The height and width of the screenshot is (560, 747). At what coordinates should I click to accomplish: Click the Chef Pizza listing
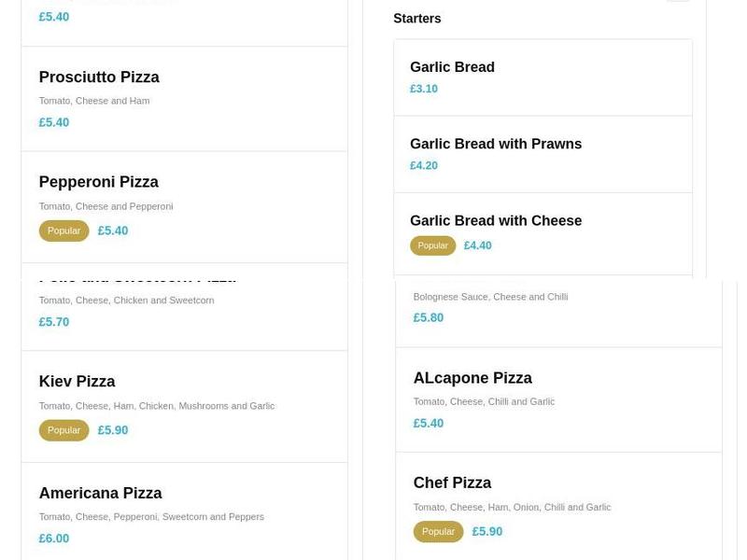(x=453, y=483)
